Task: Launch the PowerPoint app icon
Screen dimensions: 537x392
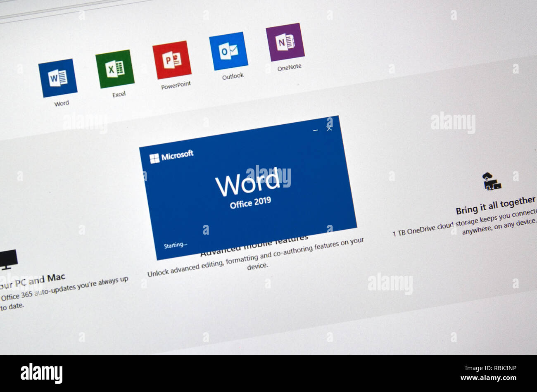Action: tap(172, 60)
